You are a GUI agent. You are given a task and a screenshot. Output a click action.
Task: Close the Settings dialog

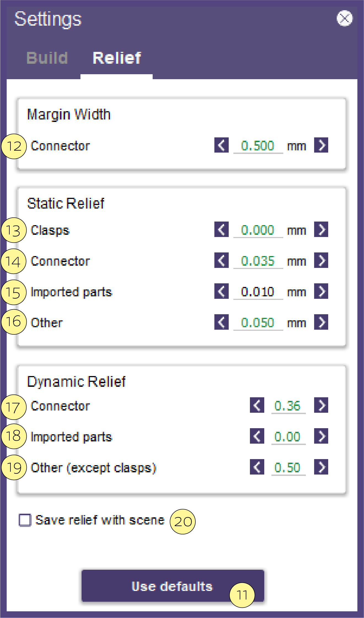[x=344, y=18]
